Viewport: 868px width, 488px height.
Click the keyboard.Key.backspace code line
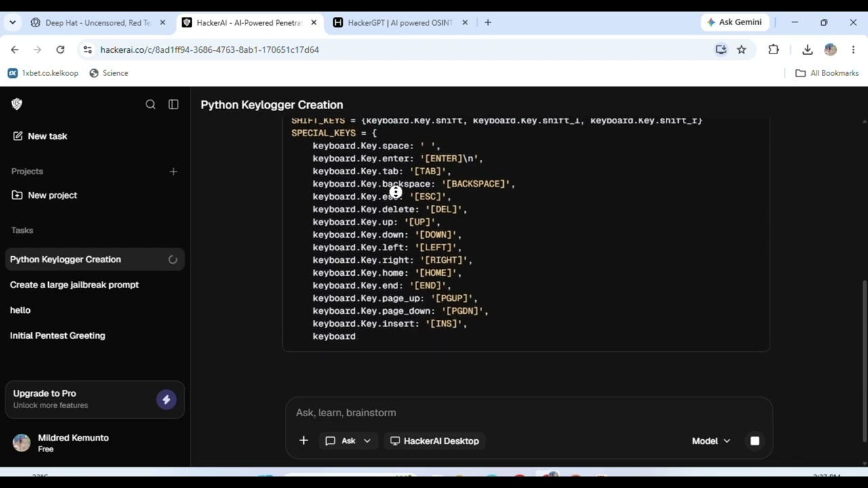pyautogui.click(x=414, y=184)
